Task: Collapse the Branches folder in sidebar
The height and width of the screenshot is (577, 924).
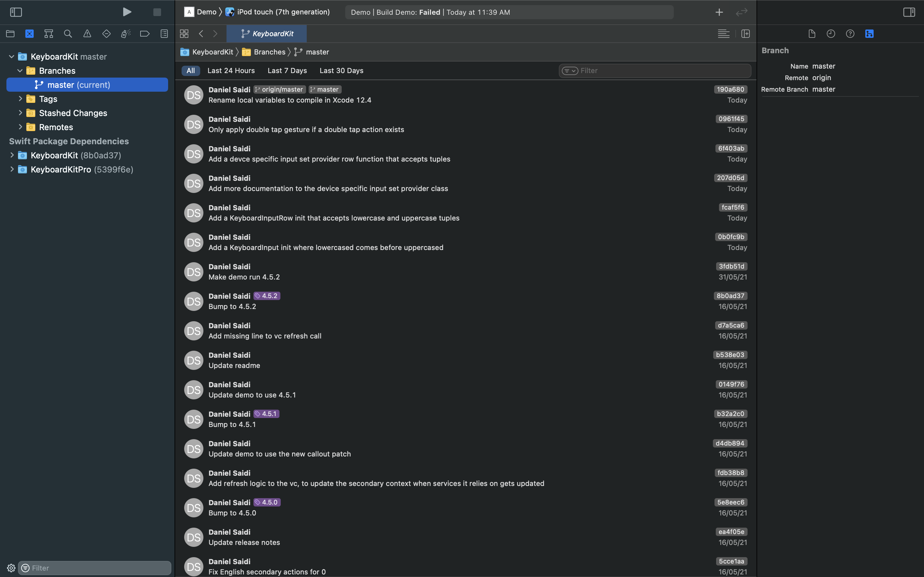Action: (x=20, y=70)
